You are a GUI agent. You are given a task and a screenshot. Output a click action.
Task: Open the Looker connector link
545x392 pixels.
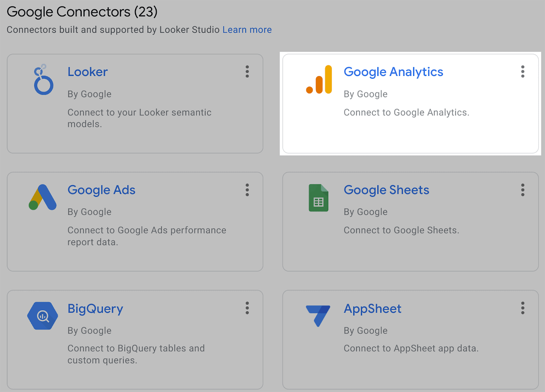88,72
